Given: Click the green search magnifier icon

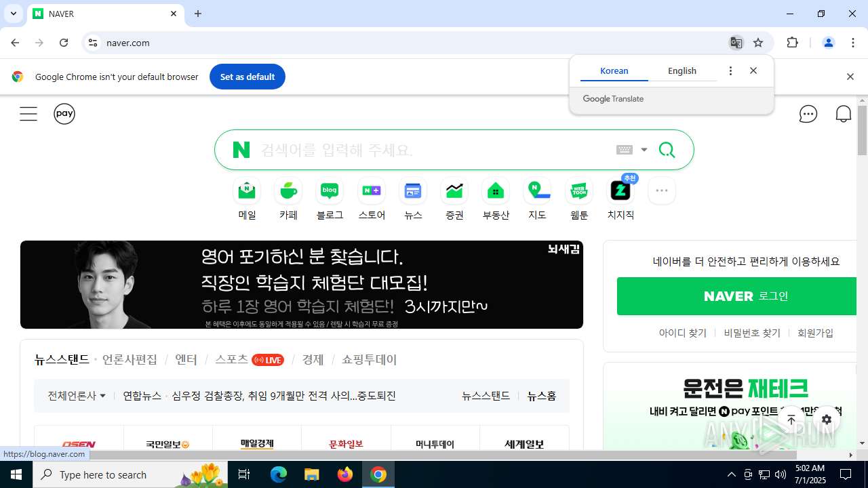Looking at the screenshot, I should 667,150.
